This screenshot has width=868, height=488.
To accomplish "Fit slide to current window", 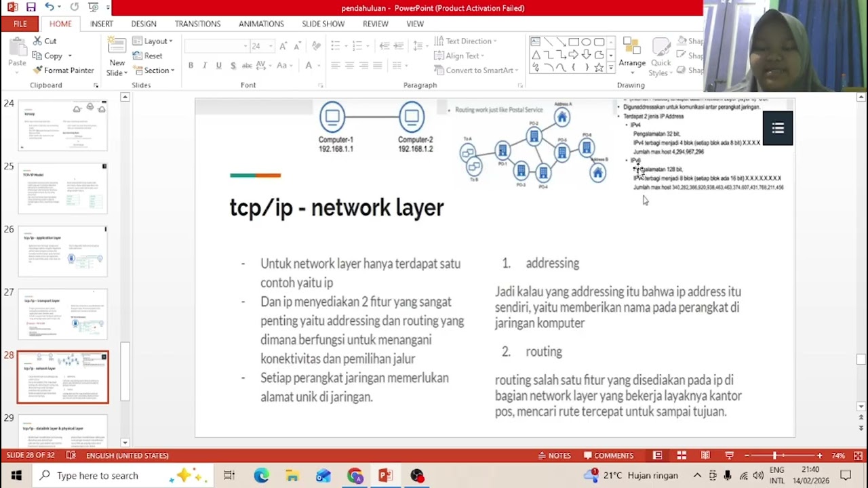I will point(858,455).
